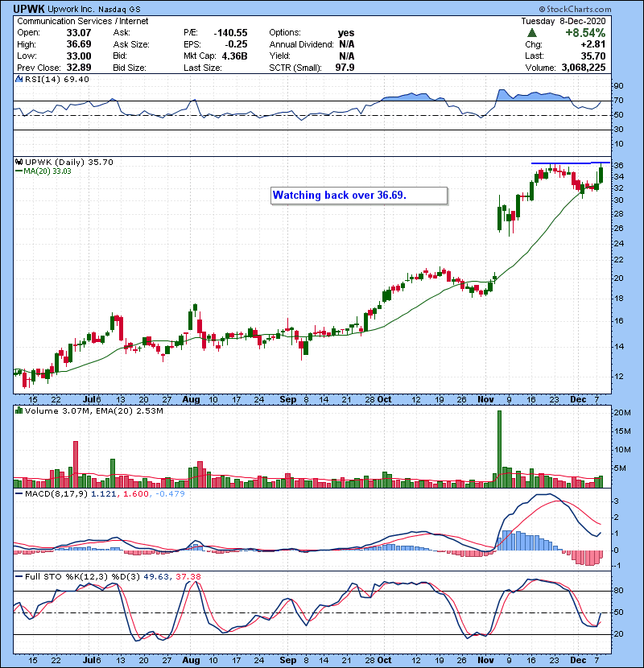Click the blue horizontal resistance line near 36
The height and width of the screenshot is (668, 644).
(570, 163)
